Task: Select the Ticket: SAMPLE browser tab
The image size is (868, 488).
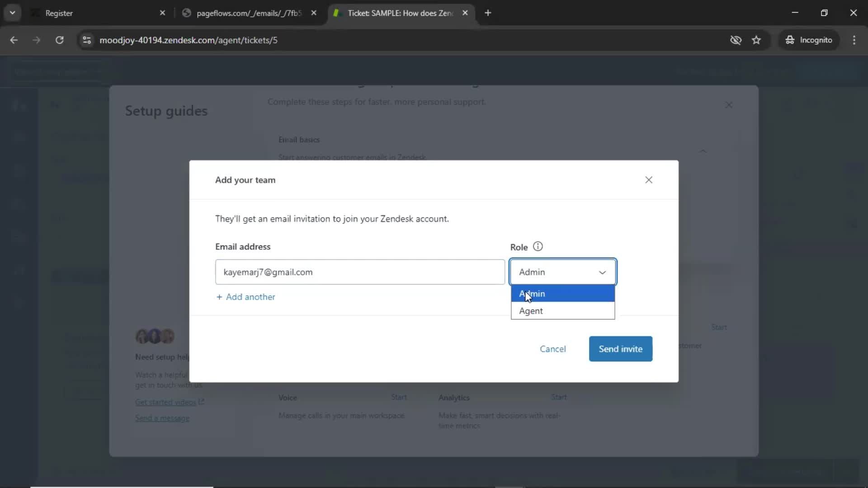Action: pos(400,13)
